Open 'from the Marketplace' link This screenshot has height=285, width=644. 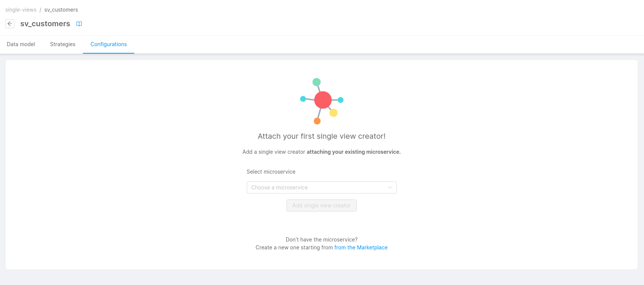360,247
